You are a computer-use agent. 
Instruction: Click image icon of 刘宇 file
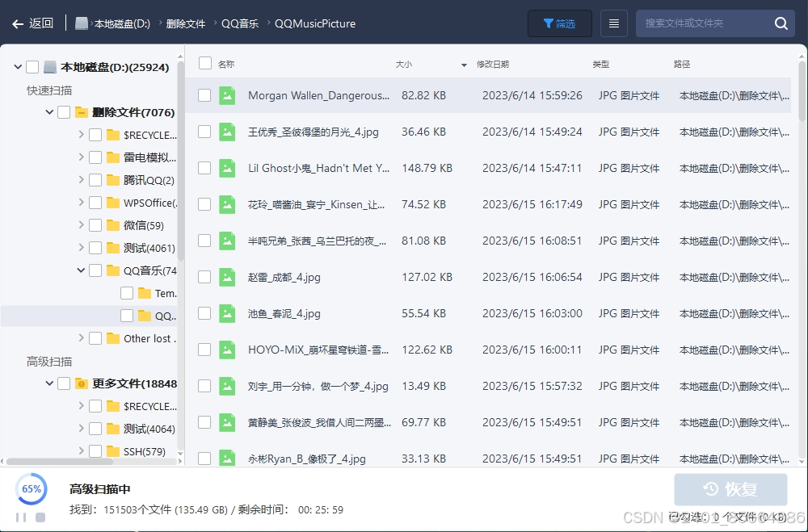(227, 386)
